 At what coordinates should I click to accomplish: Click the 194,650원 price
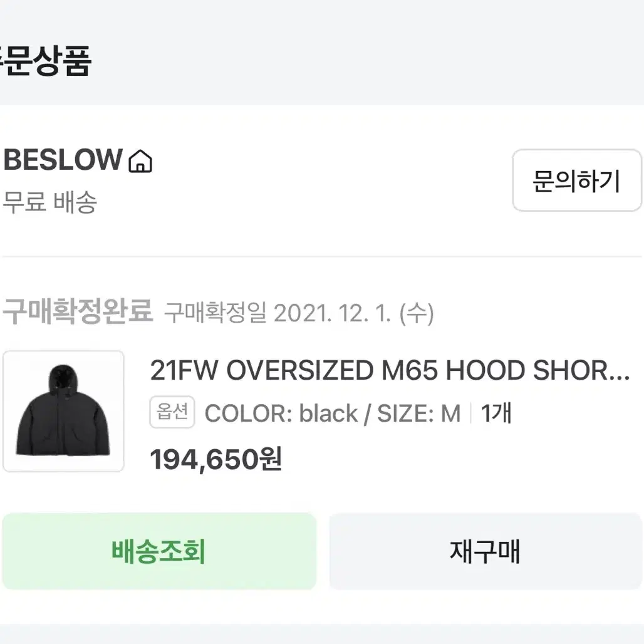coord(216,460)
